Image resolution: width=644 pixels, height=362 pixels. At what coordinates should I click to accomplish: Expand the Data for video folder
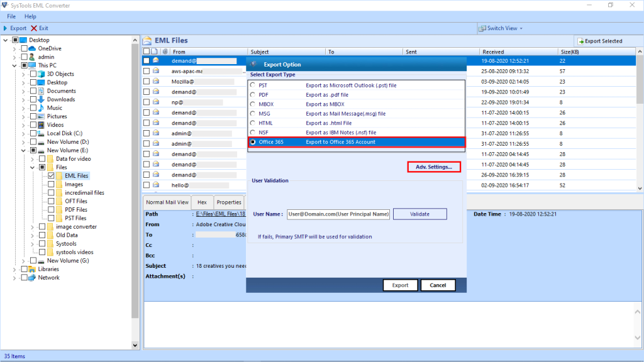[x=33, y=159]
